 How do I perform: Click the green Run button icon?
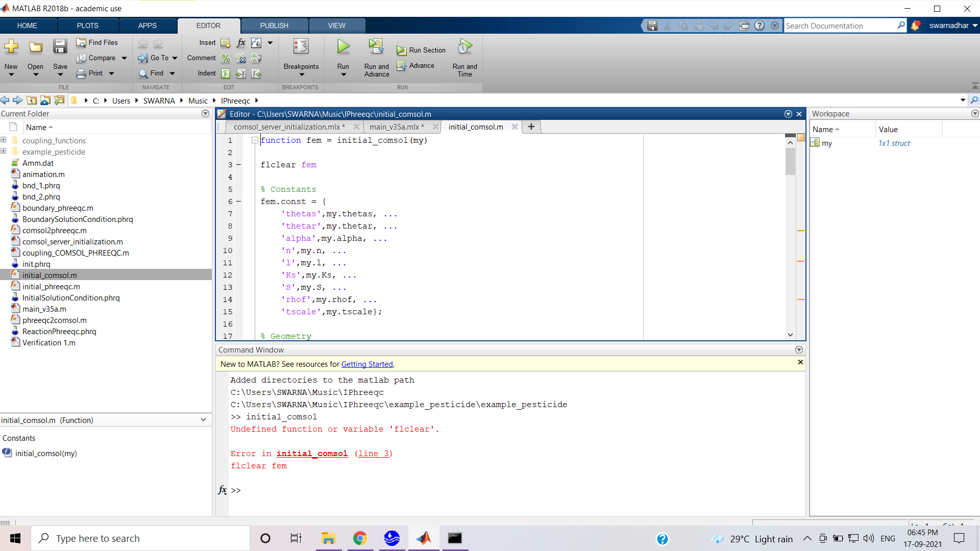343,47
